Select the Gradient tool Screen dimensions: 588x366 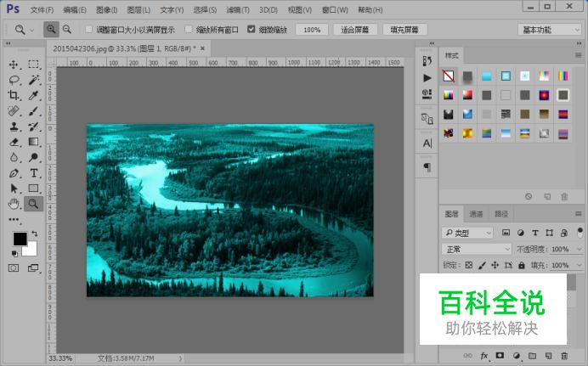tap(33, 142)
